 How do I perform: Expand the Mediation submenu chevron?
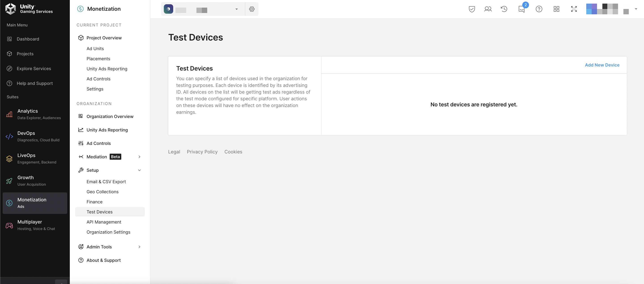pyautogui.click(x=139, y=157)
